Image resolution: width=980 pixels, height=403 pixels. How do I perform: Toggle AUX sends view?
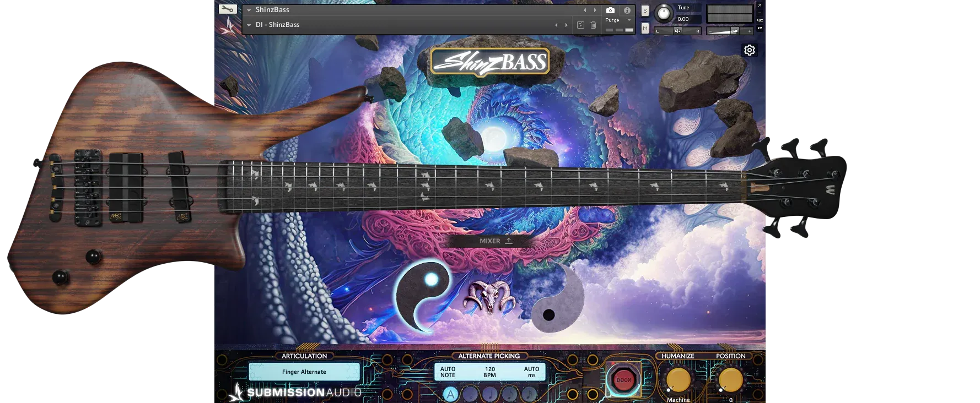pyautogui.click(x=760, y=20)
